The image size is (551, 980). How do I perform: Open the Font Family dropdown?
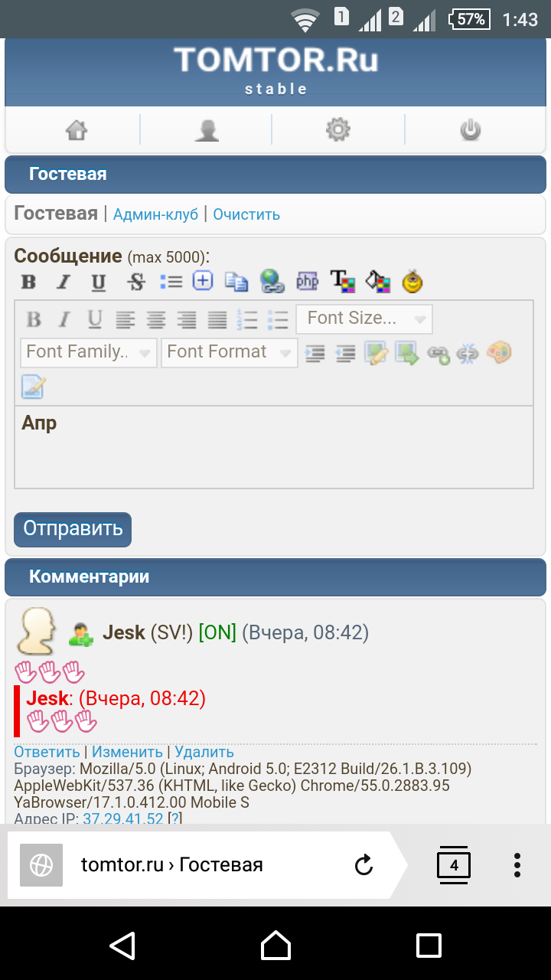coord(89,352)
